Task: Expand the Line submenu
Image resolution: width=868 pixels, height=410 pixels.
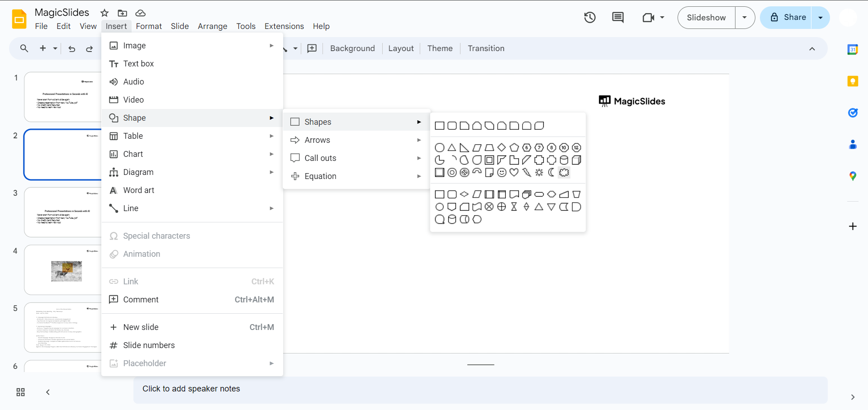Action: tap(192, 208)
